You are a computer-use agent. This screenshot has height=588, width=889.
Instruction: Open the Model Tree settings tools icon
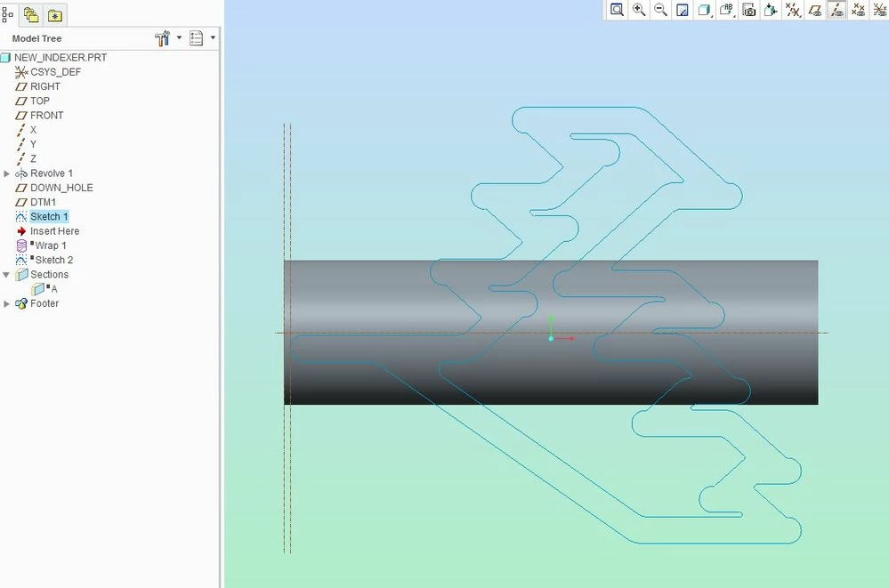(x=162, y=38)
